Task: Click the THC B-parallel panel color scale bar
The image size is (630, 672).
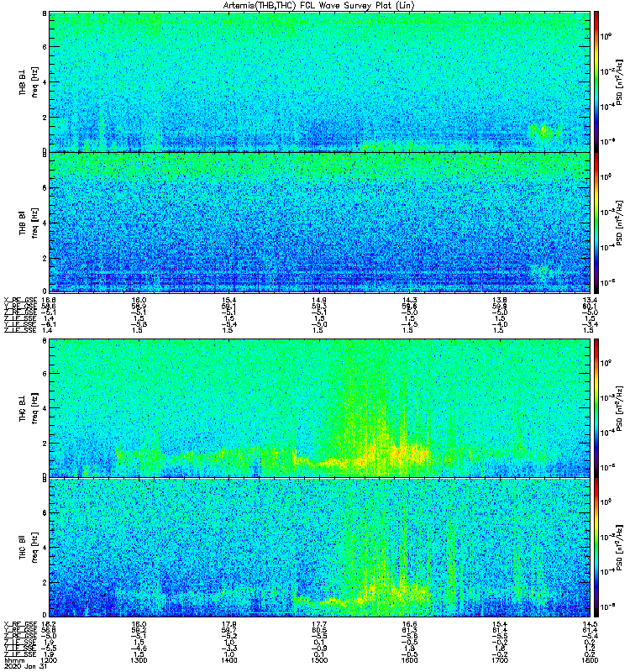Action: click(x=596, y=548)
